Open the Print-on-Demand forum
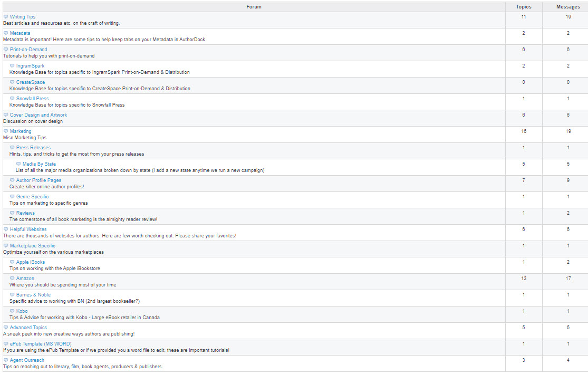The height and width of the screenshot is (374, 588). pos(28,50)
